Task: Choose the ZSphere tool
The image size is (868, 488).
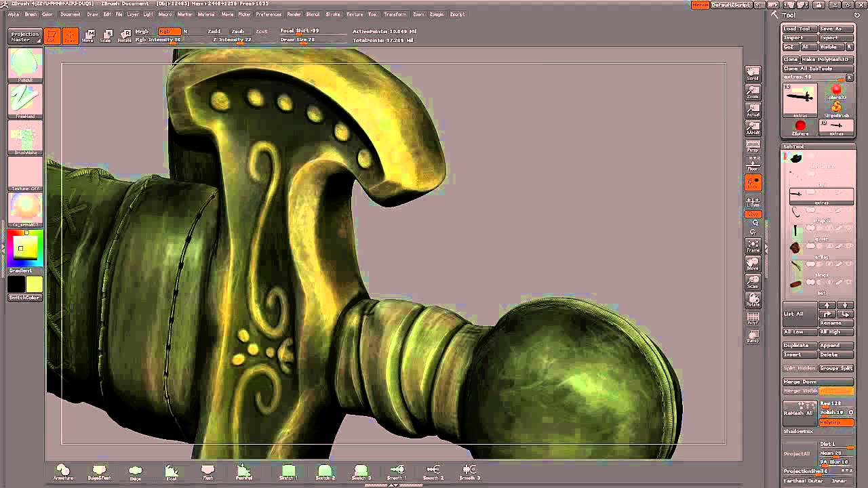Action: [800, 127]
